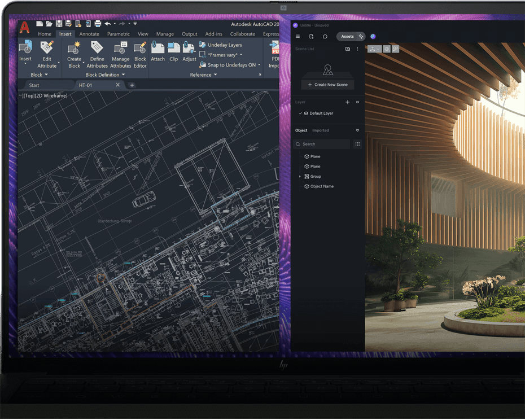Screen dimensions: 525x420
Task: Open the Insert button dropdown arrow
Action: point(25,64)
